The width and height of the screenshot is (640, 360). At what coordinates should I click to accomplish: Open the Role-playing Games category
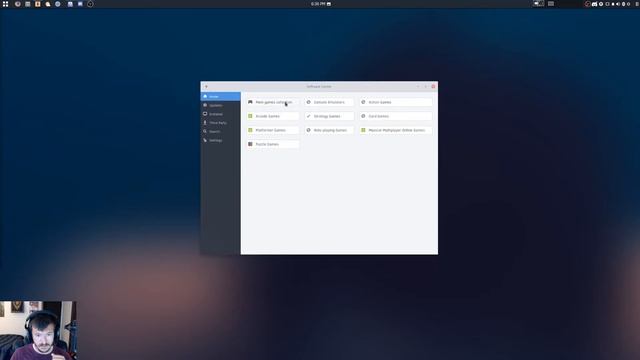(329, 130)
